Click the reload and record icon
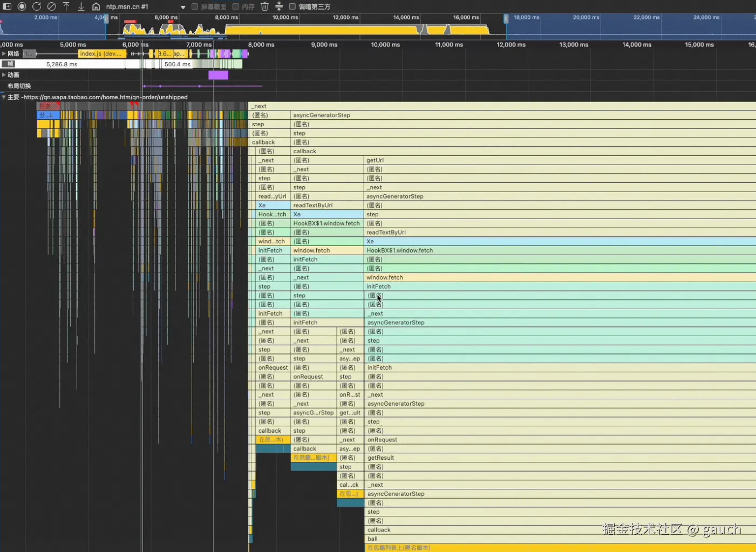 pos(37,6)
